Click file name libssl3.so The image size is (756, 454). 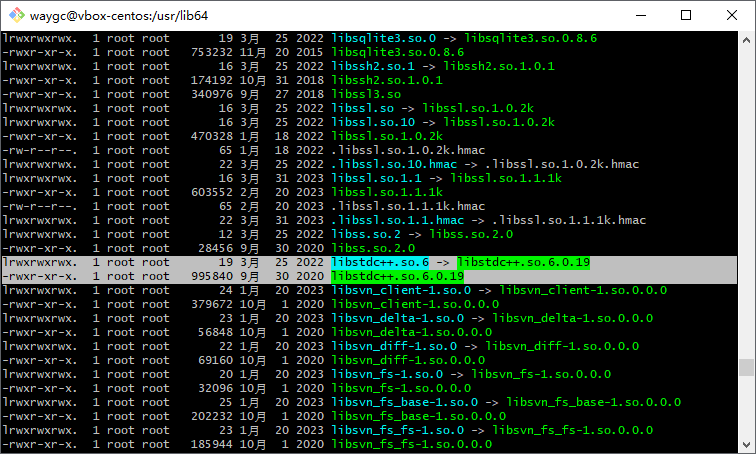click(366, 94)
